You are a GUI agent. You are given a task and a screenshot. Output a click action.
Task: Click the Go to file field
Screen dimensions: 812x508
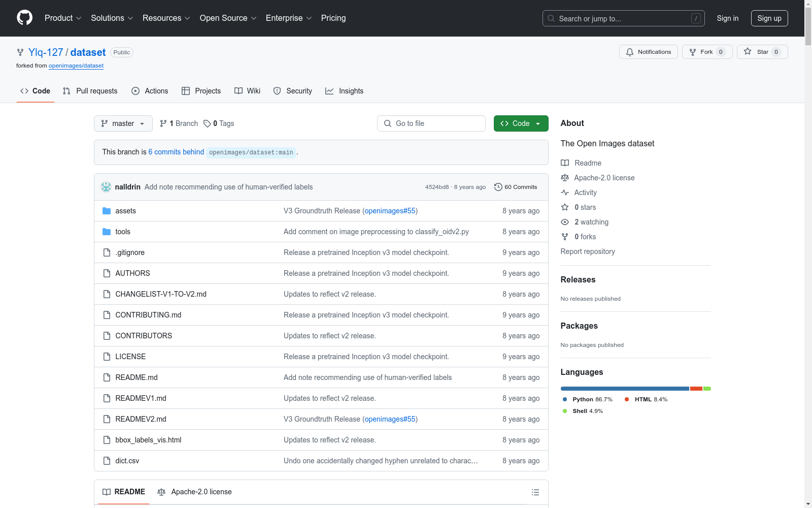[431, 123]
